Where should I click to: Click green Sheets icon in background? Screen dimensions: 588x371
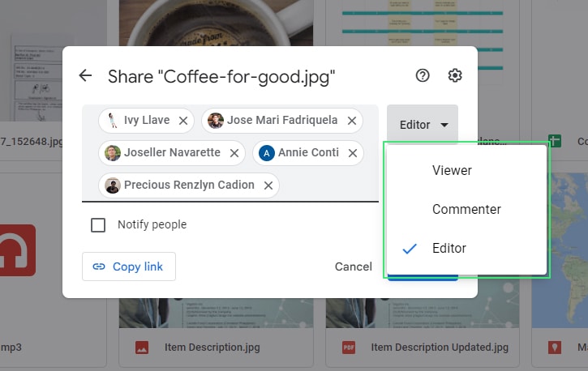point(555,141)
